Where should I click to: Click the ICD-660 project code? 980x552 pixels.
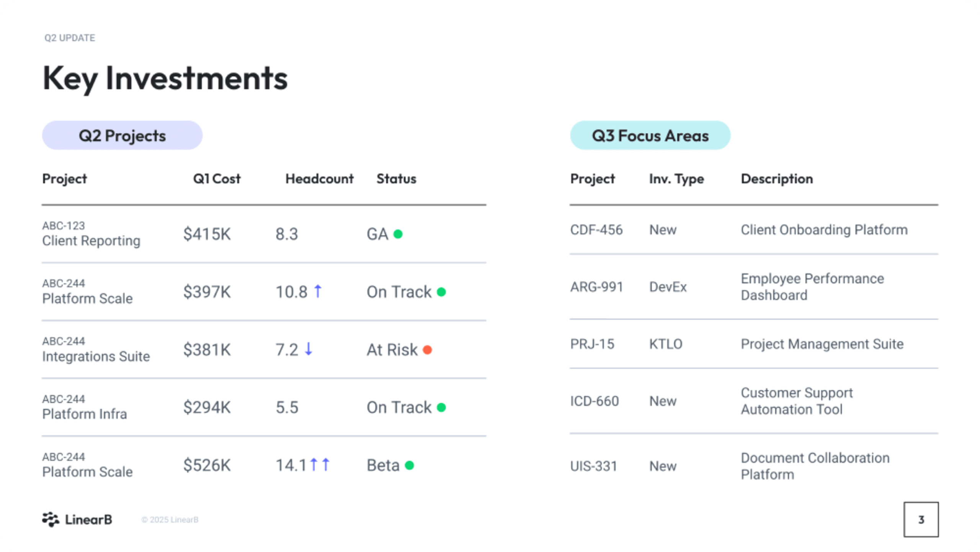click(595, 401)
